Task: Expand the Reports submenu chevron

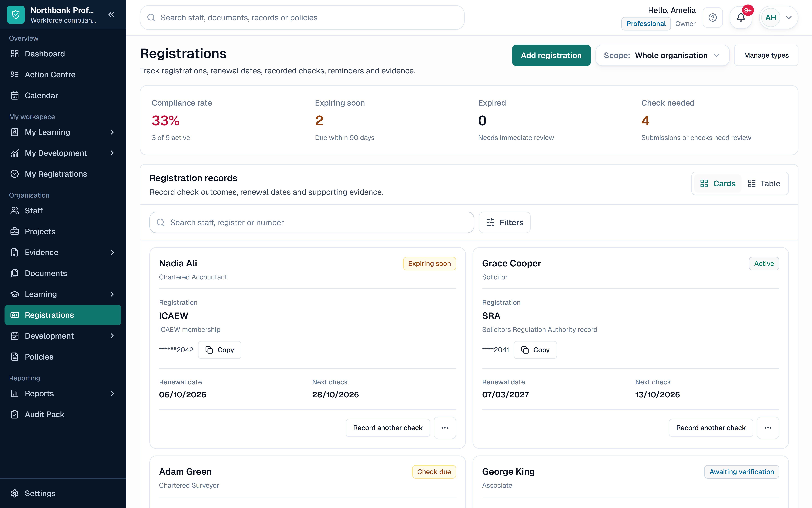Action: [x=112, y=393]
